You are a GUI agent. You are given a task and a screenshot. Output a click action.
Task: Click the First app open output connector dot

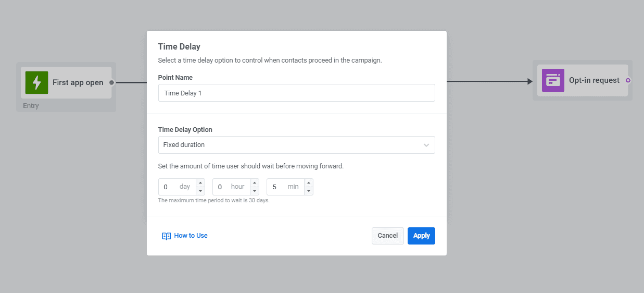[x=111, y=82]
